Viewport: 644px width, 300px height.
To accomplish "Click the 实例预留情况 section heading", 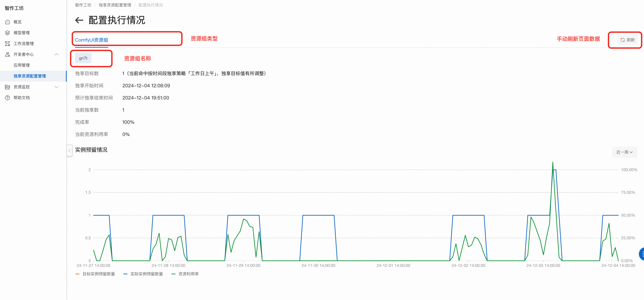I will (91, 150).
